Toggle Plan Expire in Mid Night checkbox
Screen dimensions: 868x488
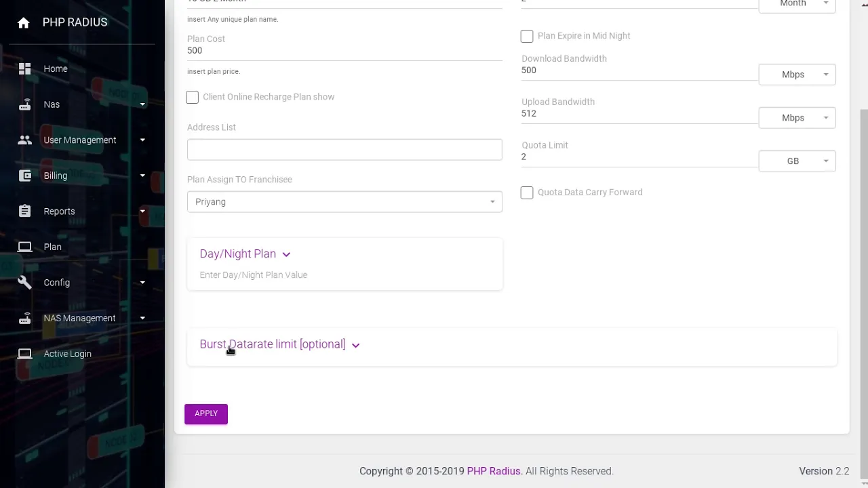tap(527, 36)
